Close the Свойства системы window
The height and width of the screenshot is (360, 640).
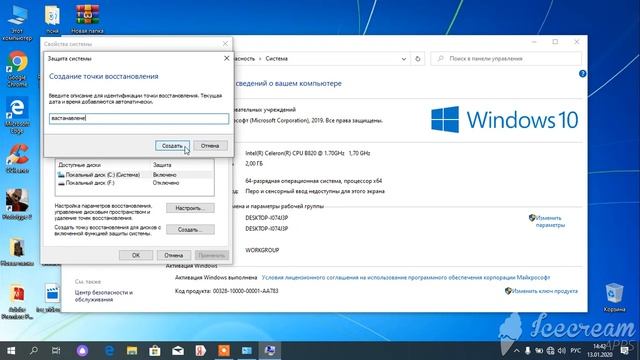click(x=225, y=44)
